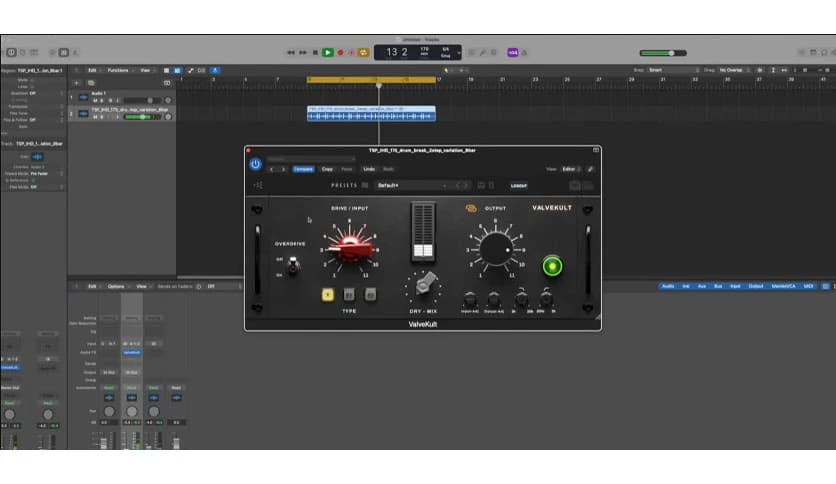Click the Compare button in plugin header
This screenshot has width=836, height=484.
coord(303,169)
